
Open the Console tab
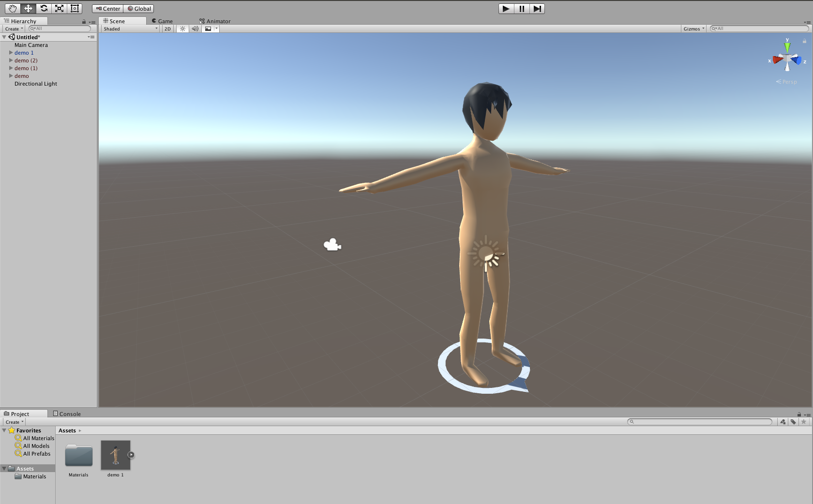click(67, 414)
